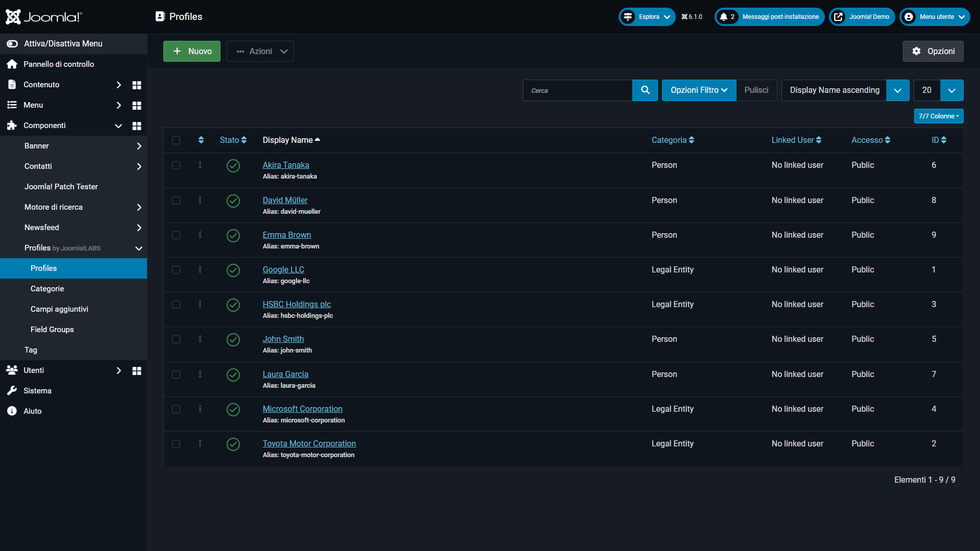Click the Cerca search input field
This screenshot has width=980, height=551.
(x=577, y=90)
